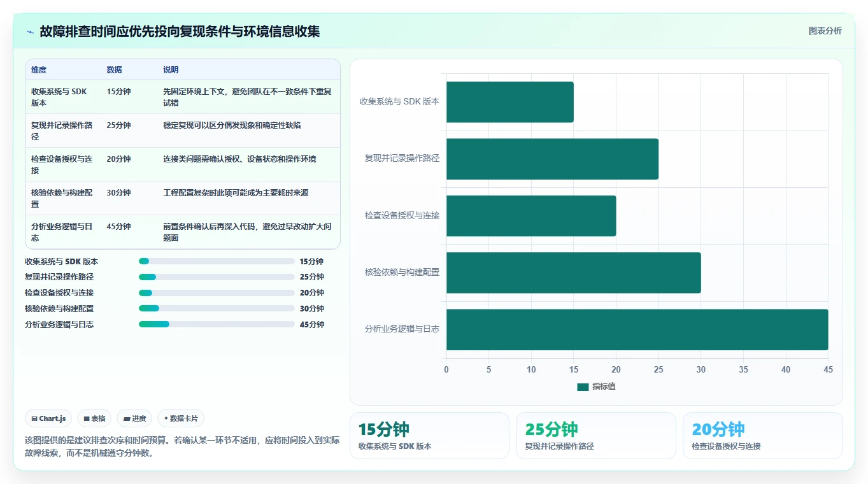
Task: Open the 25分钟 data card
Action: 596,436
